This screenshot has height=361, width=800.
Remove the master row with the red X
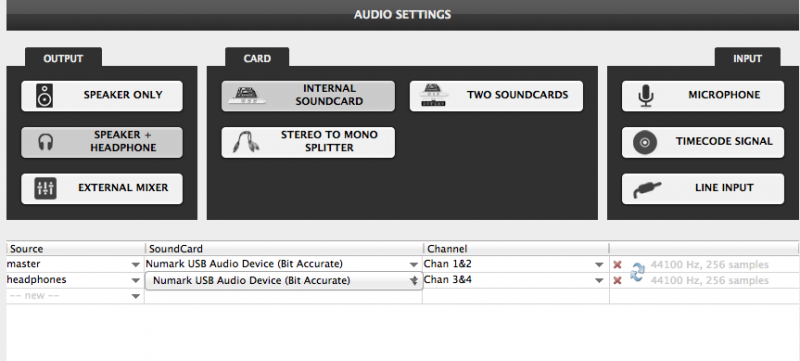[x=617, y=265]
